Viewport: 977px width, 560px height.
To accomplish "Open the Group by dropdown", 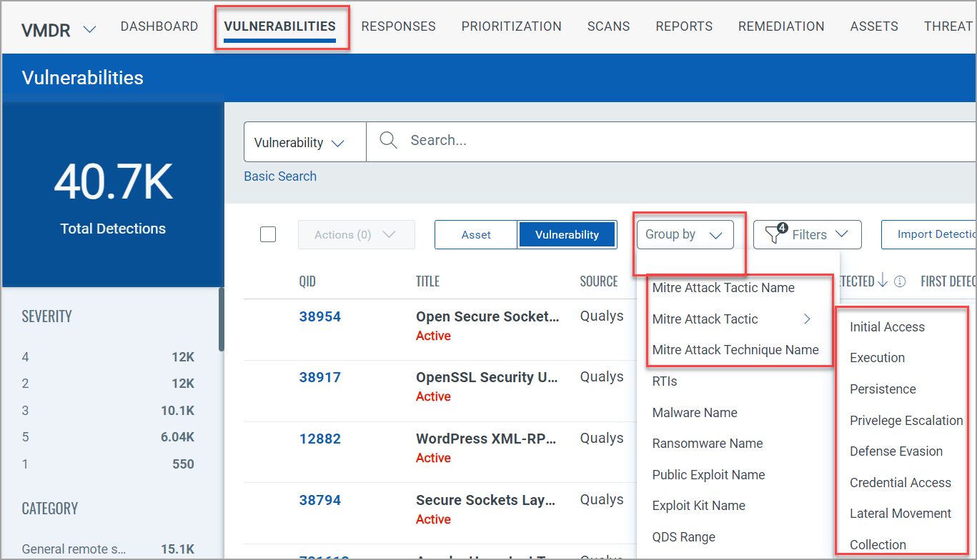I will pos(684,234).
